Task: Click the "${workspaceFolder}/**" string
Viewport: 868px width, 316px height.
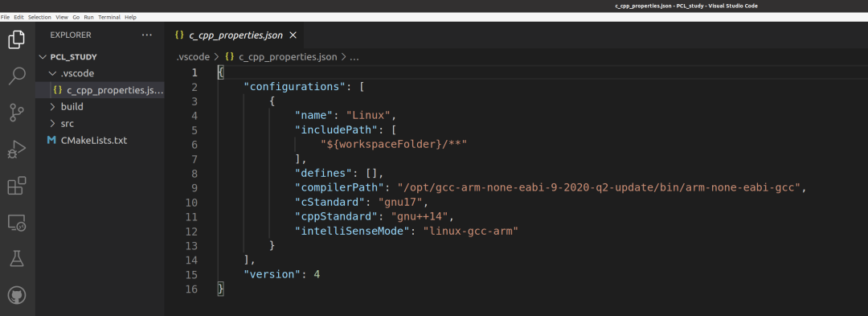Action: pyautogui.click(x=394, y=145)
